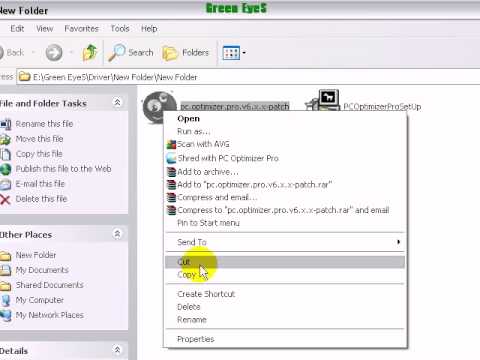The width and height of the screenshot is (480, 360).
Task: Click the Forward navigation arrow icon
Action: click(x=54, y=53)
